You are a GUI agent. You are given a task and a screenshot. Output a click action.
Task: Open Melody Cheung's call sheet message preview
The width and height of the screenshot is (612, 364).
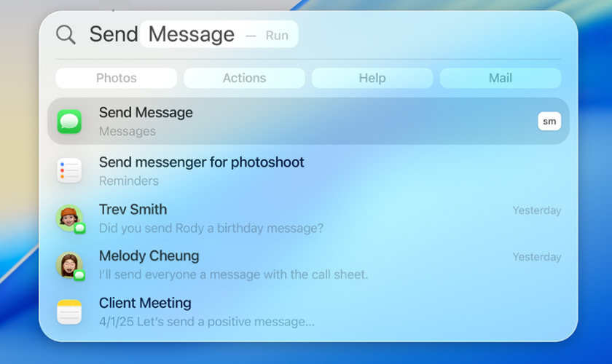(x=233, y=274)
